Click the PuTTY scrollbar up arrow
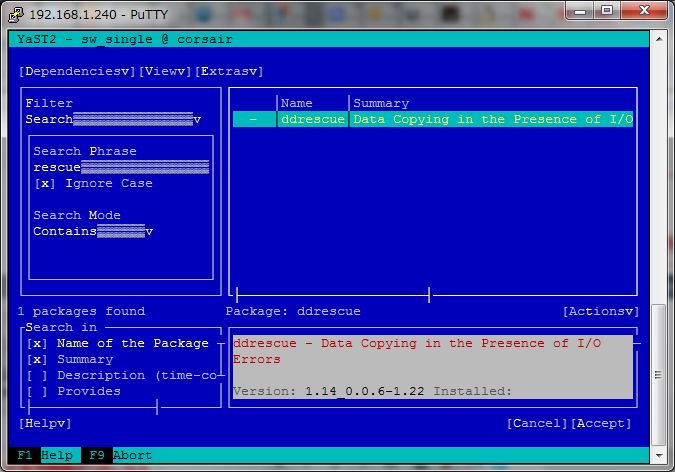The width and height of the screenshot is (675, 472). (x=659, y=39)
